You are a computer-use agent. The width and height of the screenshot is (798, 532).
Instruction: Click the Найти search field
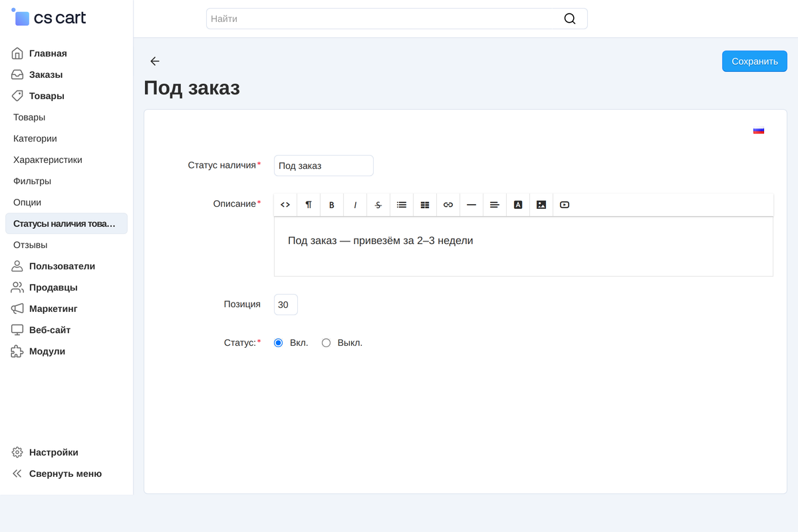397,19
